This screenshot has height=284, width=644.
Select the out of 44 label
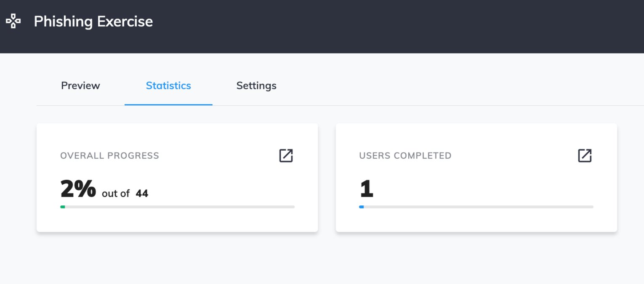tap(125, 193)
